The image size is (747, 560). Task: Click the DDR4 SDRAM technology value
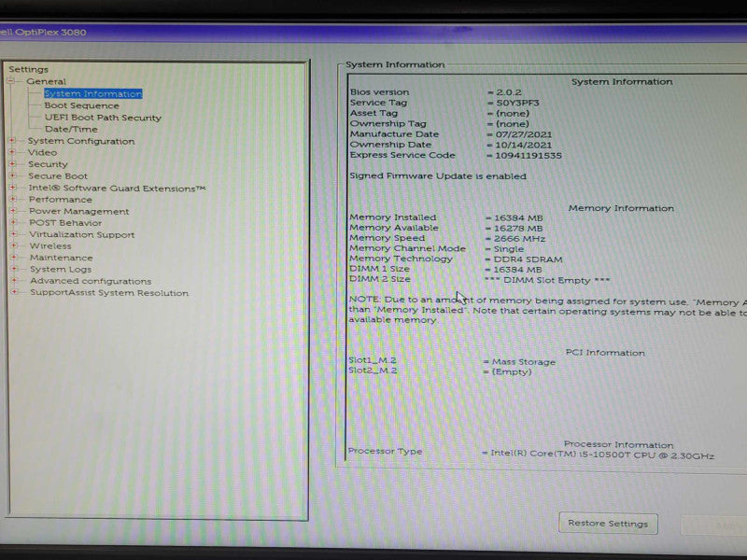coord(528,259)
